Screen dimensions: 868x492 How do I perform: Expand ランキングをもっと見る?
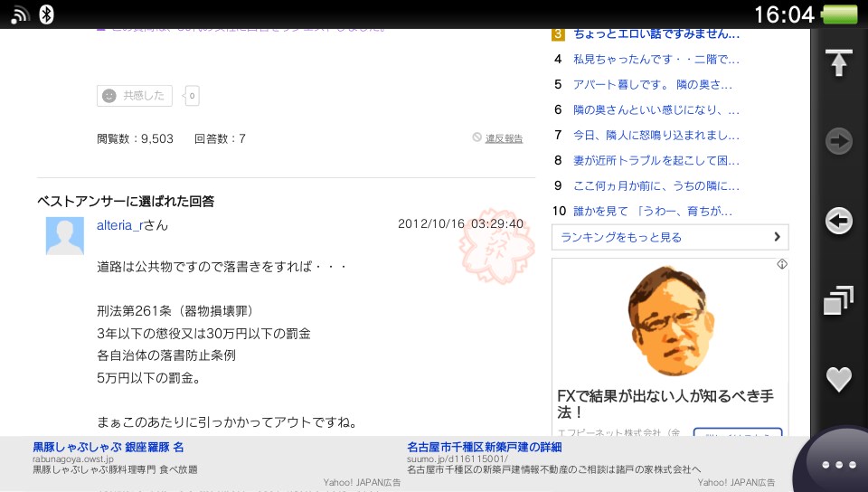coord(669,237)
